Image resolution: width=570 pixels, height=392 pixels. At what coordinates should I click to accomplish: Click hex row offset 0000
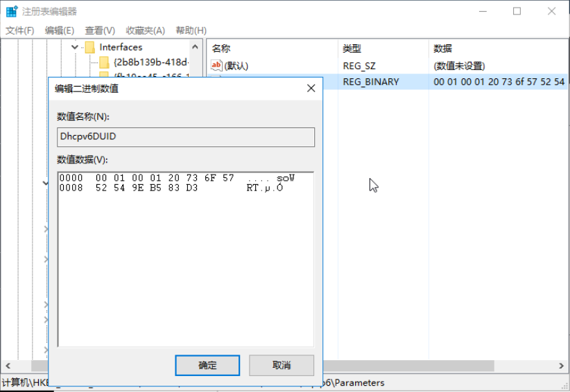coord(71,178)
